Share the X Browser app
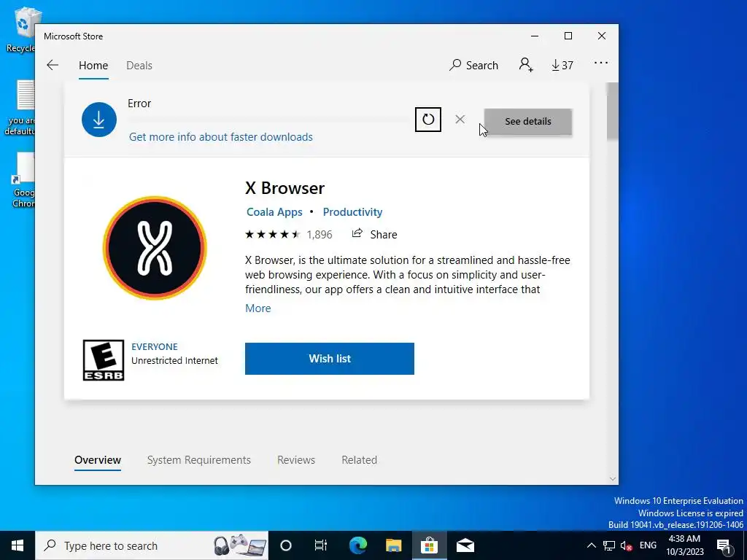Screen dimensions: 747x560 point(374,234)
